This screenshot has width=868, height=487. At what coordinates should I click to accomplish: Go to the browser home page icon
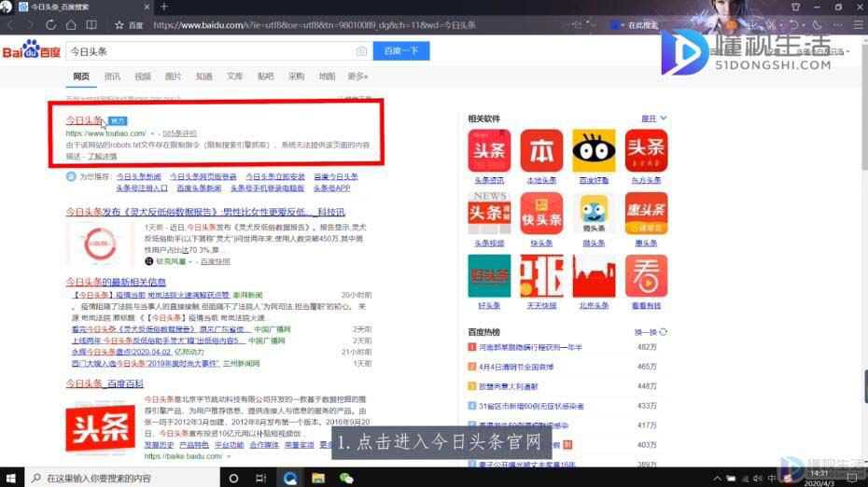71,25
